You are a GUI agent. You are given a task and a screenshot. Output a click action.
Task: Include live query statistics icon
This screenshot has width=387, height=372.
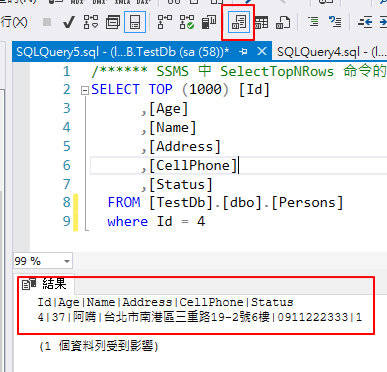pos(187,22)
